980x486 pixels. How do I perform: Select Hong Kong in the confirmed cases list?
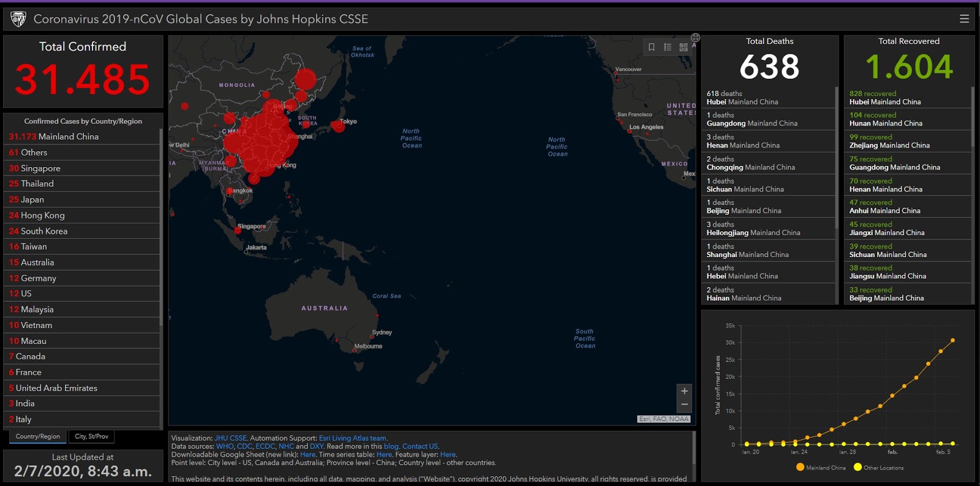coord(81,215)
